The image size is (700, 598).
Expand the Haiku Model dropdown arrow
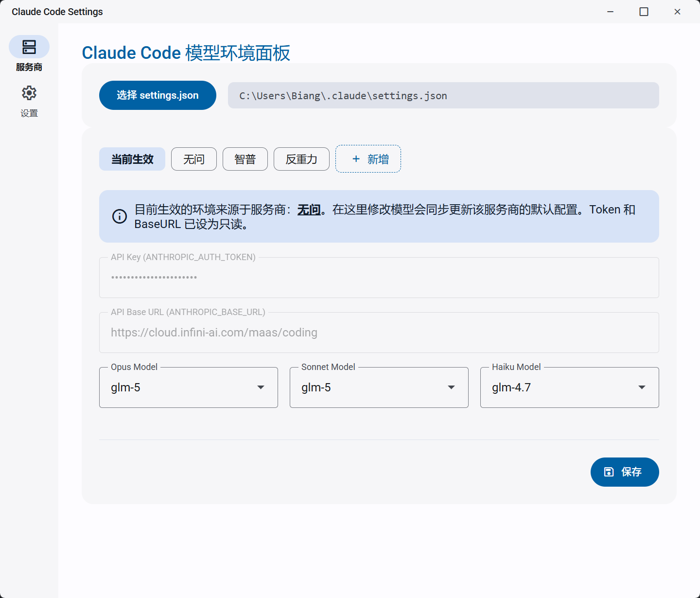click(642, 387)
